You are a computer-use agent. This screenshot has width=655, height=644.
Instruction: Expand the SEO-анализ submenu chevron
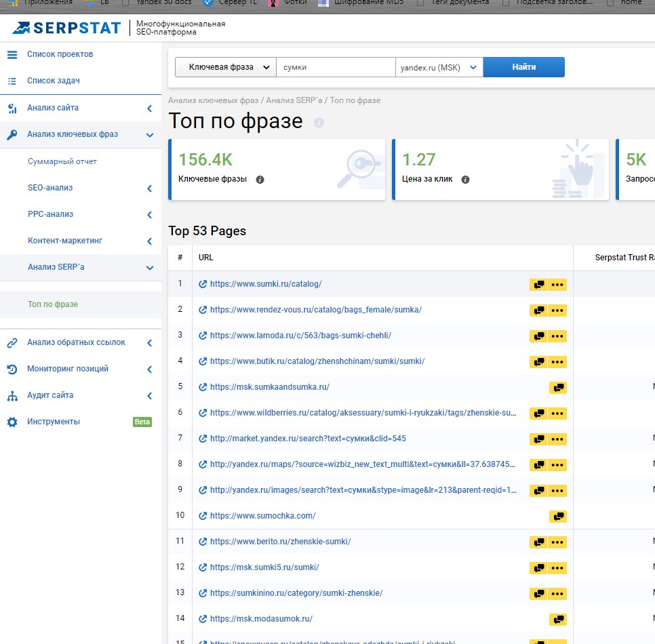tap(150, 188)
